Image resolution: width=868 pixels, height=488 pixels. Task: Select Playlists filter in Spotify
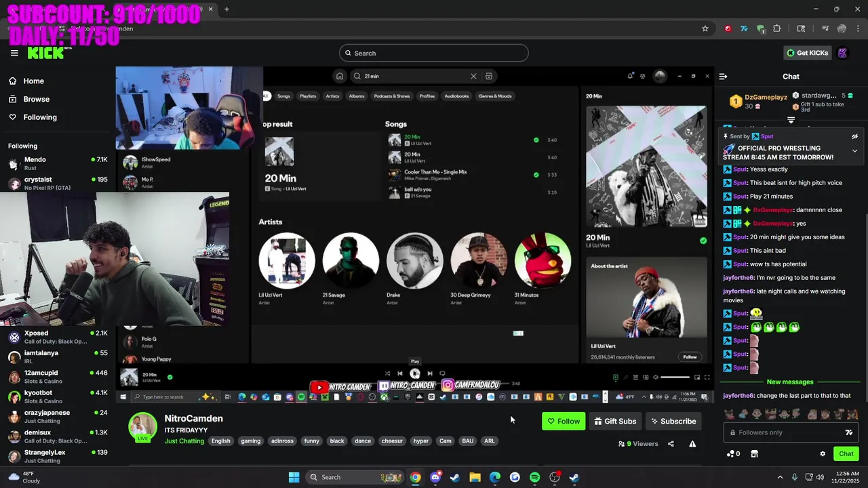[308, 96]
